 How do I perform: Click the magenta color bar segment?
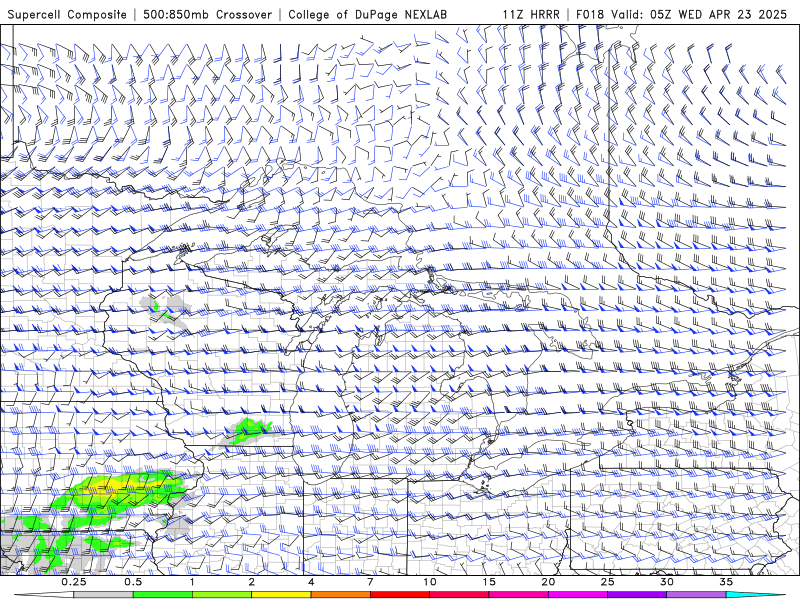coord(578,595)
